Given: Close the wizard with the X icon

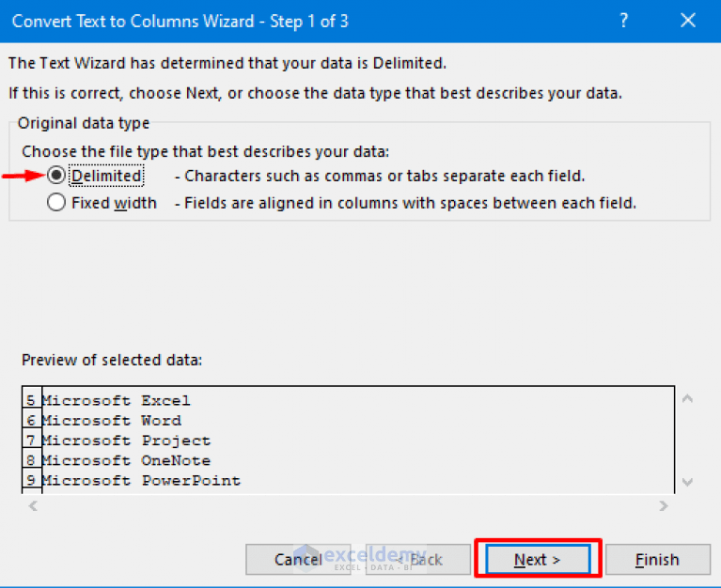Looking at the screenshot, I should point(688,21).
